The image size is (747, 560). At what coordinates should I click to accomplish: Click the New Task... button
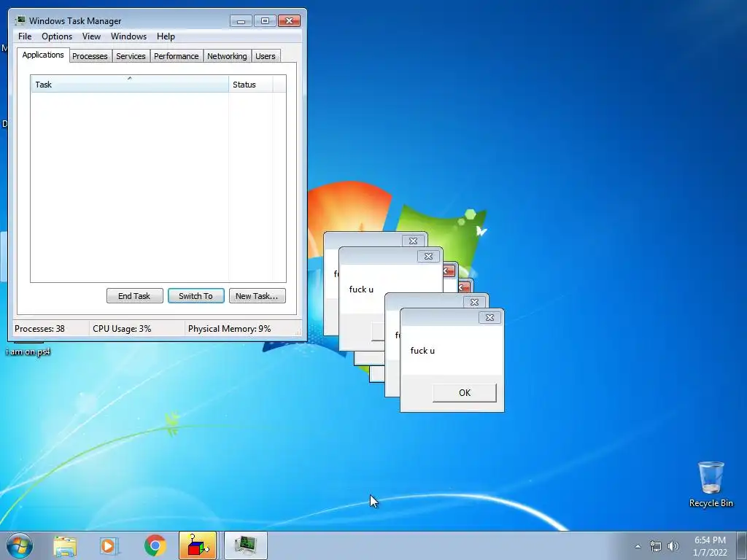pyautogui.click(x=257, y=296)
